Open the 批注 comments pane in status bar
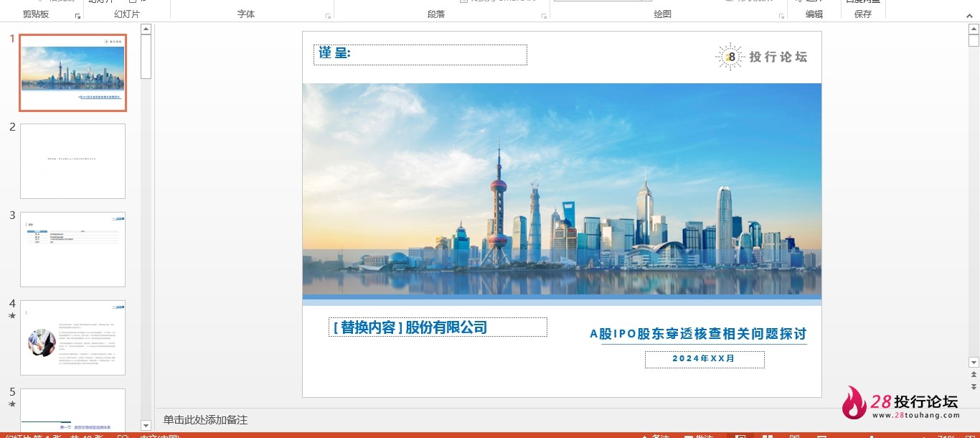This screenshot has width=980, height=438. pyautogui.click(x=698, y=436)
